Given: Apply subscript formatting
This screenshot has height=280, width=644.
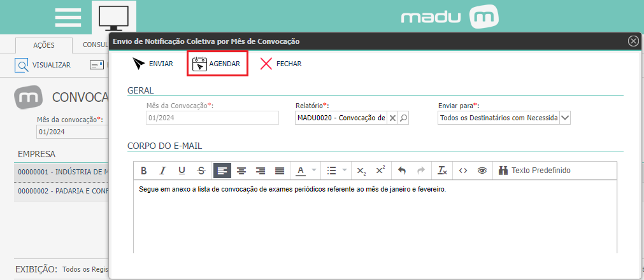Looking at the screenshot, I should coord(361,171).
